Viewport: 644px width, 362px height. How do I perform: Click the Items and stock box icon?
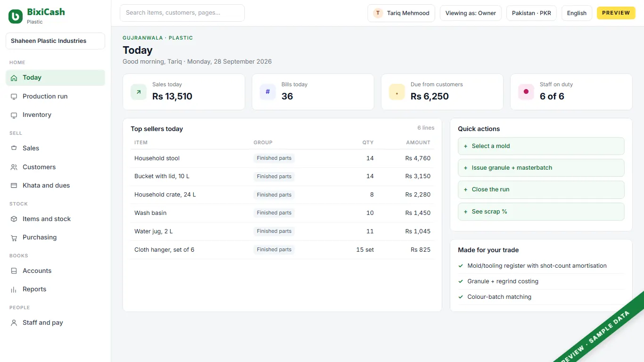tap(14, 219)
